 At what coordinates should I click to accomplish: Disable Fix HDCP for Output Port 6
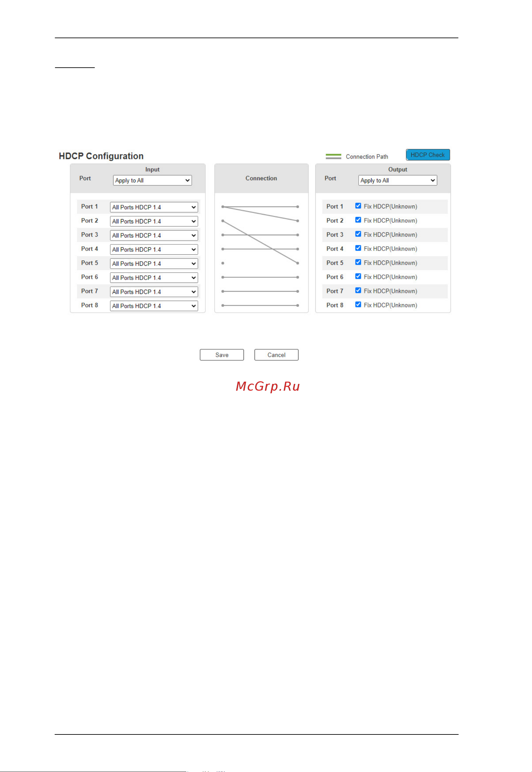coord(358,276)
